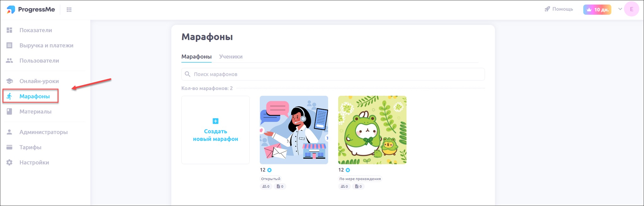The image size is (644, 206).
Task: Open Материалы book icon in sidebar
Action: tap(9, 112)
